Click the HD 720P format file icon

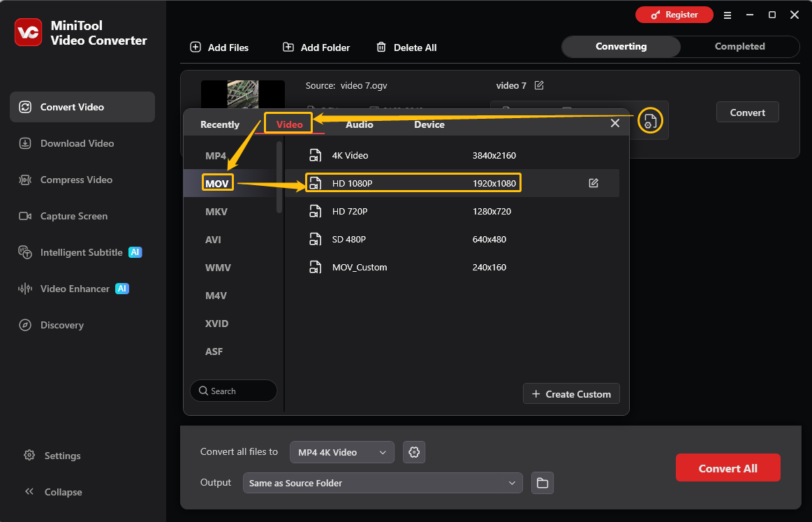(x=315, y=211)
